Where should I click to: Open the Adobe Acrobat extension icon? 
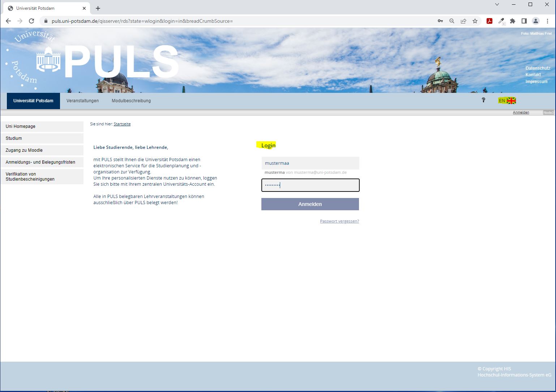point(489,21)
